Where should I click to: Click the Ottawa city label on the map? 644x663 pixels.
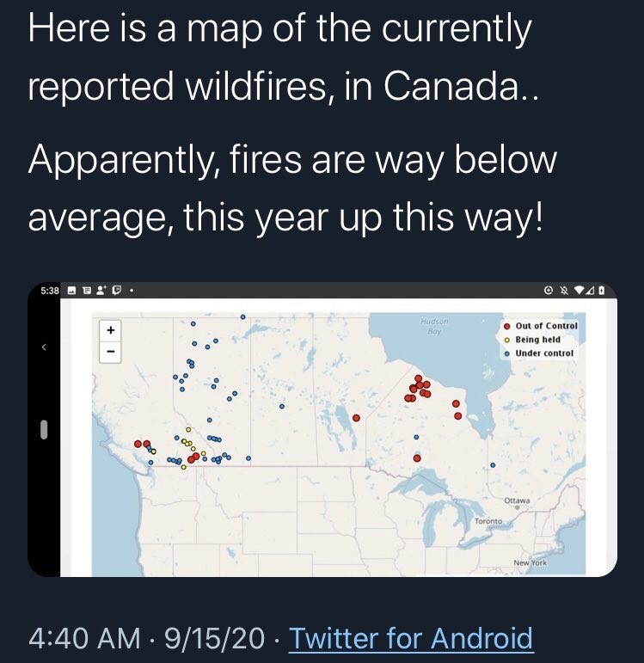(x=517, y=500)
